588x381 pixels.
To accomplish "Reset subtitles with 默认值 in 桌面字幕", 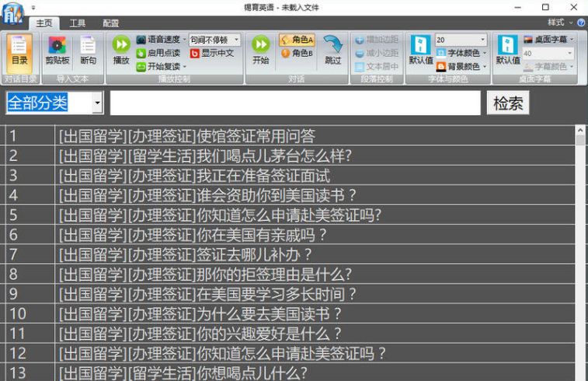I will [508, 51].
